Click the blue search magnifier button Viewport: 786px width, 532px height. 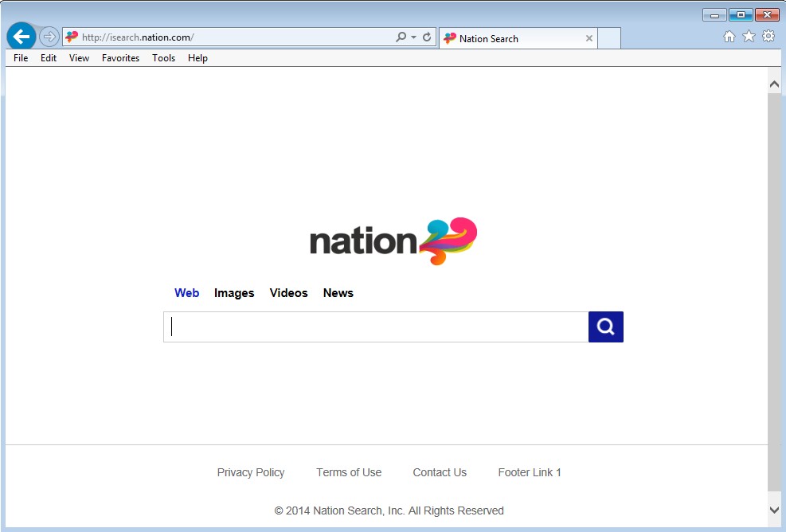605,327
